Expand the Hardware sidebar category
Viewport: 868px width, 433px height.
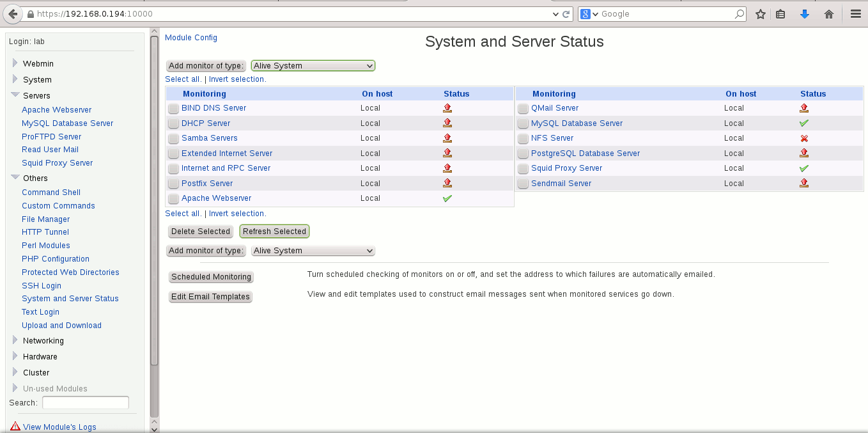[x=15, y=356]
